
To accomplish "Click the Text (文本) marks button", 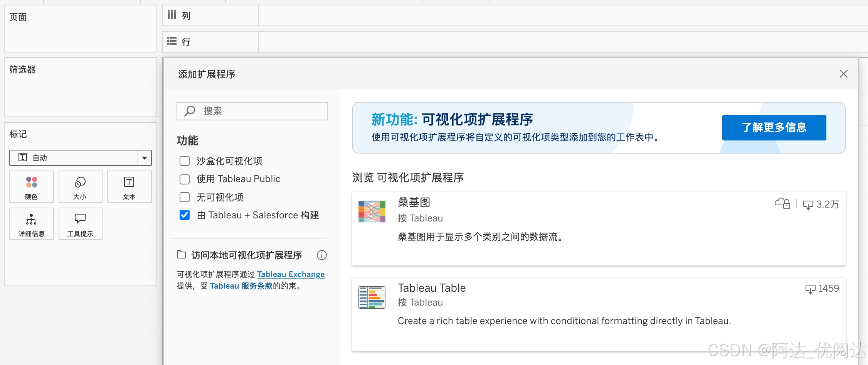I will [x=129, y=187].
